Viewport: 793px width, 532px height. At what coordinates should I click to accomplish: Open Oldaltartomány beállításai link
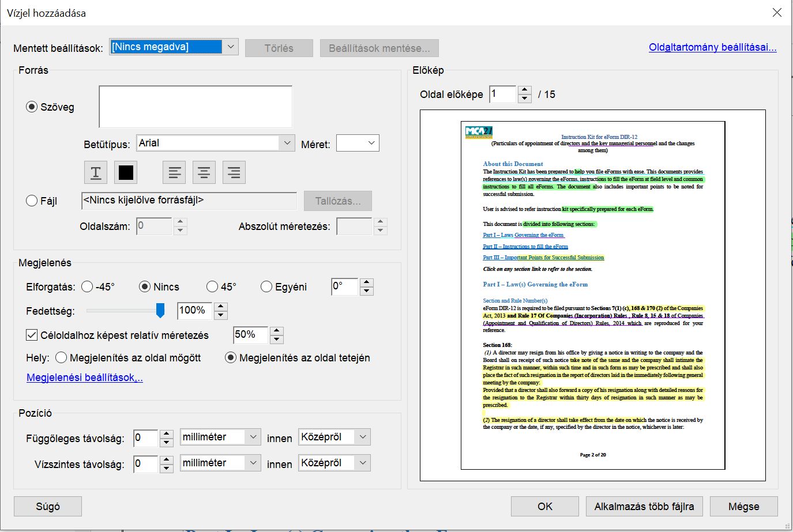(712, 47)
